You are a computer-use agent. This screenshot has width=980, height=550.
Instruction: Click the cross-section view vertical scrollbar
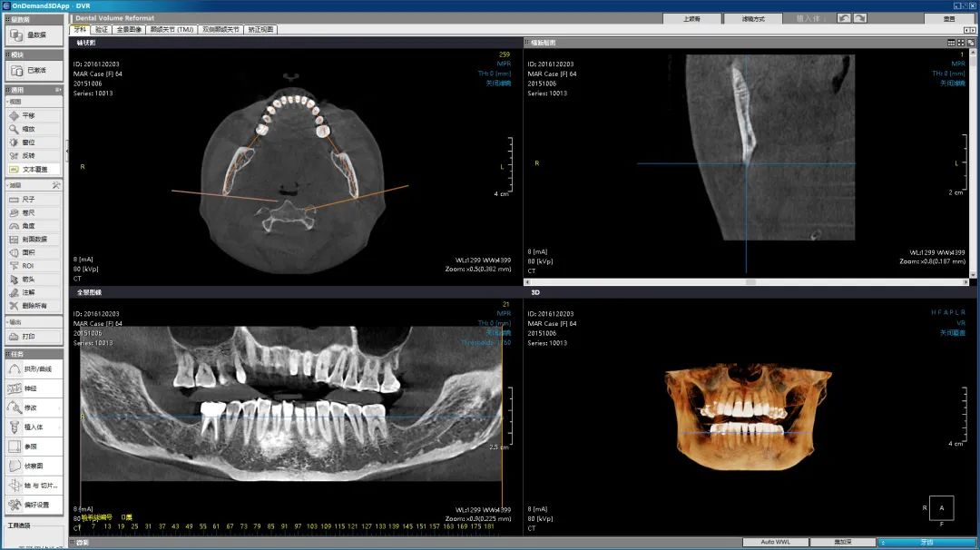pyautogui.click(x=972, y=163)
